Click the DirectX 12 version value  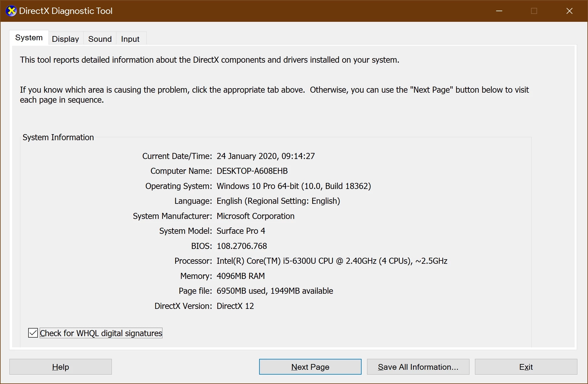coord(235,306)
